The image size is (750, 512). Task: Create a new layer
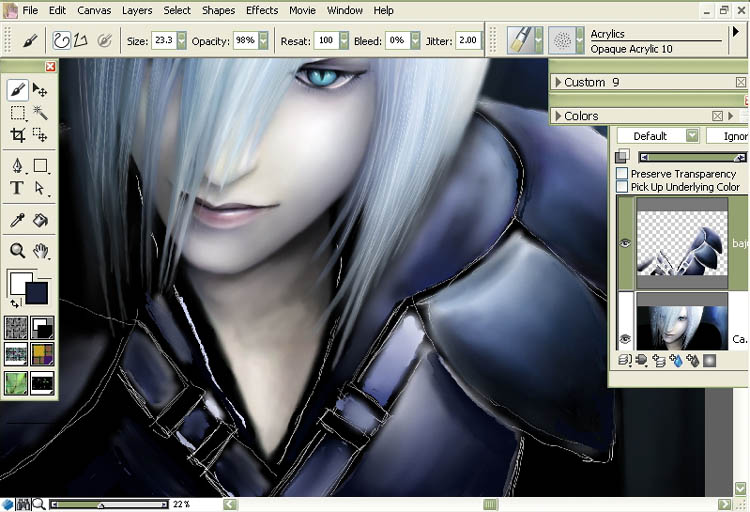[659, 360]
